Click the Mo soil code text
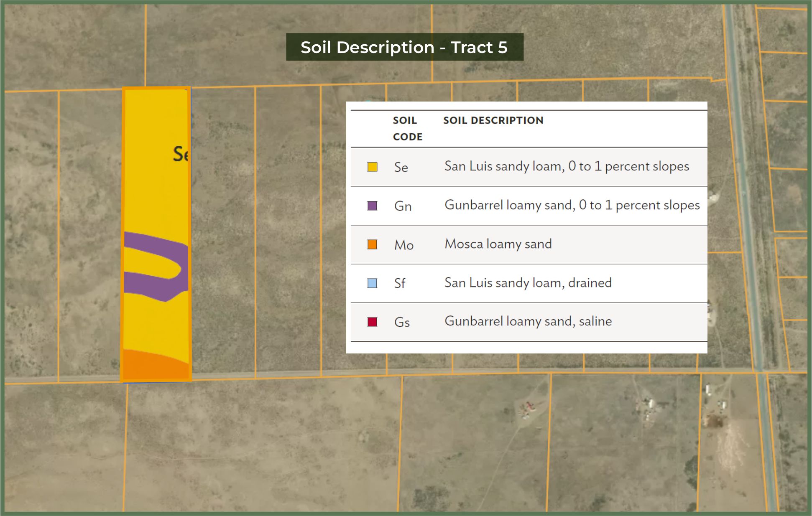Viewport: 812px width, 516px height. (403, 245)
